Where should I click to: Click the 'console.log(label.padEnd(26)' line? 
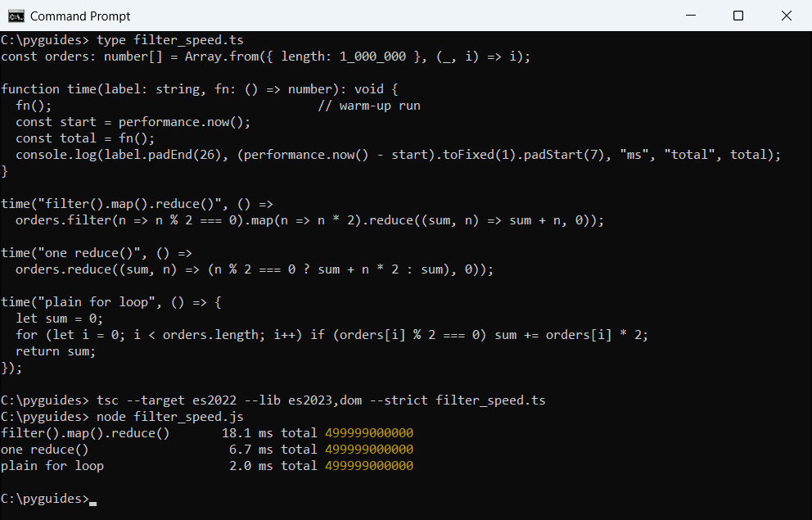tap(398, 154)
